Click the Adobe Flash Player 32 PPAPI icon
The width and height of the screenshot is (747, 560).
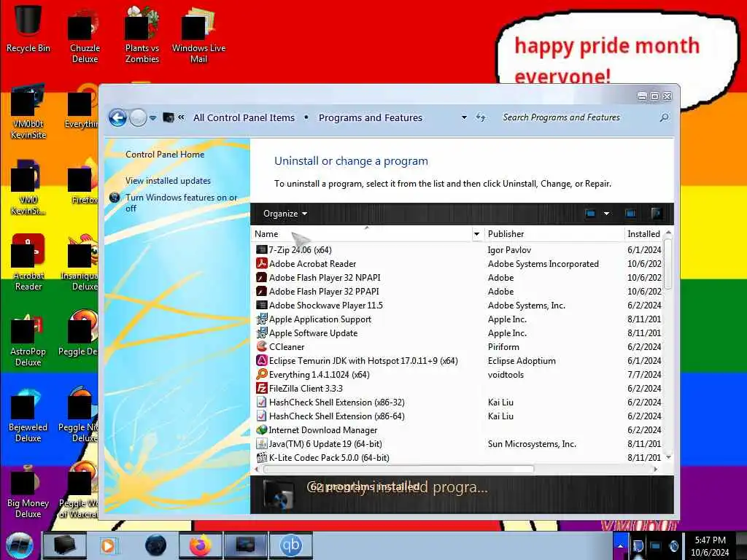262,291
